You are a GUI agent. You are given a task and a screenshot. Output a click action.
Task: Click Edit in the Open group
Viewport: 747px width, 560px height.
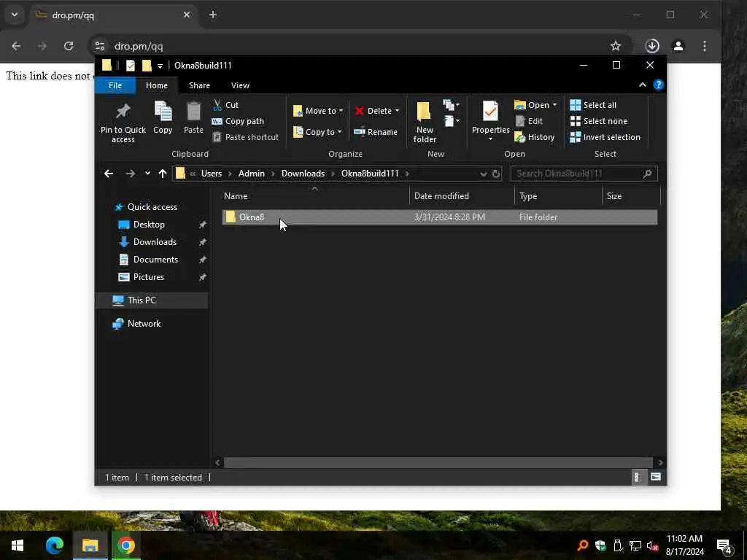[529, 121]
